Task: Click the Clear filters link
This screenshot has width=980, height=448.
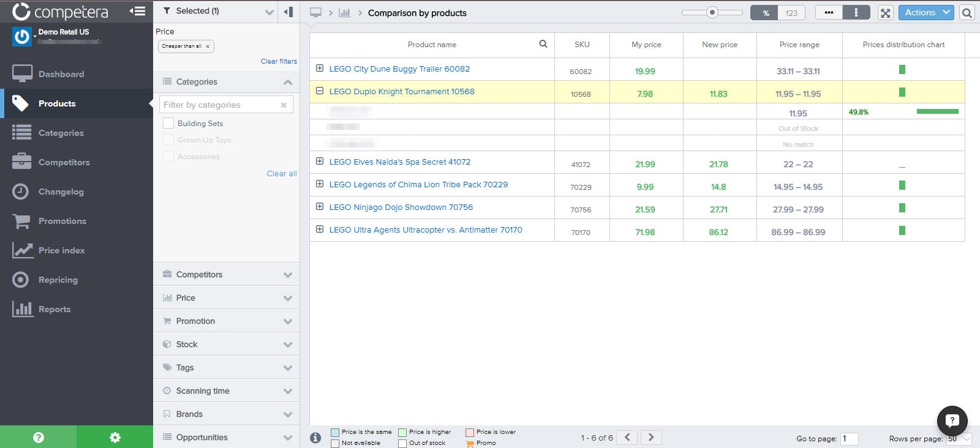Action: click(x=279, y=61)
